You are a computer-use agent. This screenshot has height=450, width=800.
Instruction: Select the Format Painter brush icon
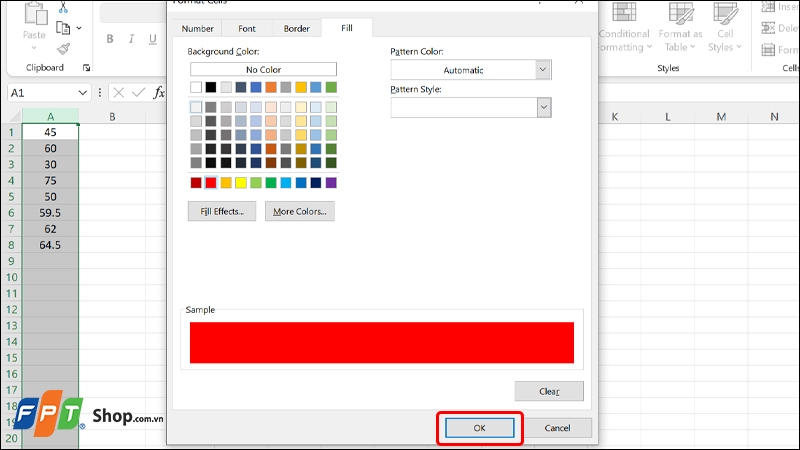click(63, 49)
